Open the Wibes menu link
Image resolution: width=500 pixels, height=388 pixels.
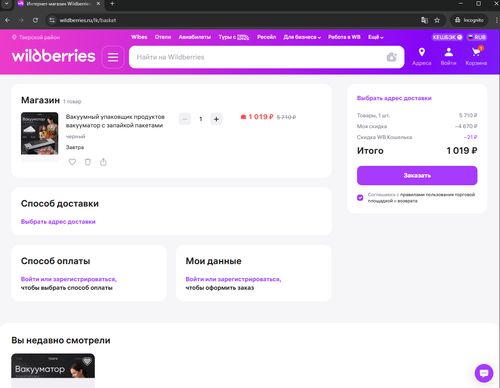click(x=139, y=37)
